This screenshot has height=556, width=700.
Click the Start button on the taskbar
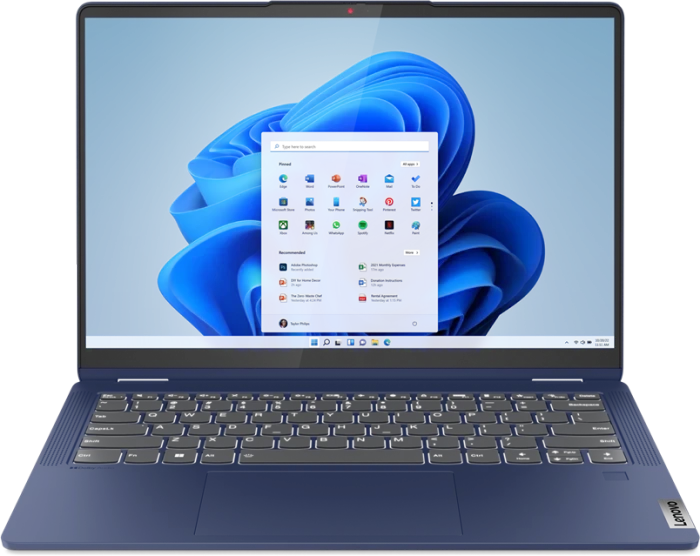point(314,342)
